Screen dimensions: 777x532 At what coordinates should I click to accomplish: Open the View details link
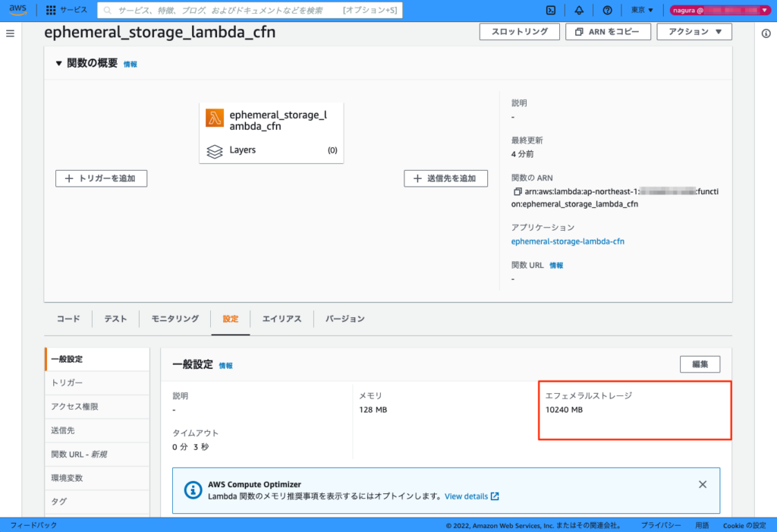(x=471, y=496)
